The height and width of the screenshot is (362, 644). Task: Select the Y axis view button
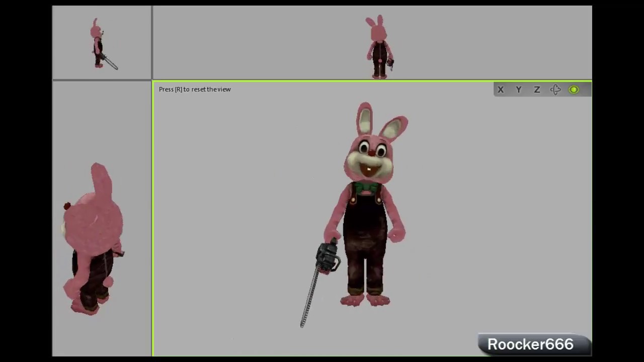click(x=519, y=89)
